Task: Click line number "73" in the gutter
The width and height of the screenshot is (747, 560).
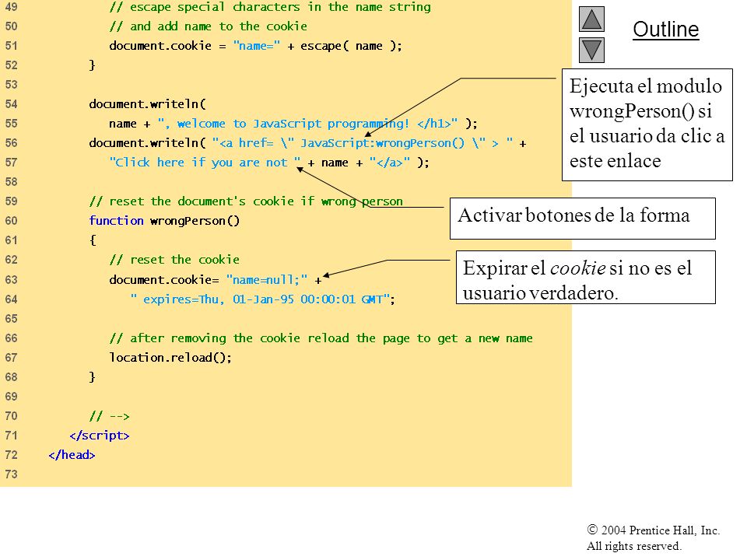Action: point(11,474)
